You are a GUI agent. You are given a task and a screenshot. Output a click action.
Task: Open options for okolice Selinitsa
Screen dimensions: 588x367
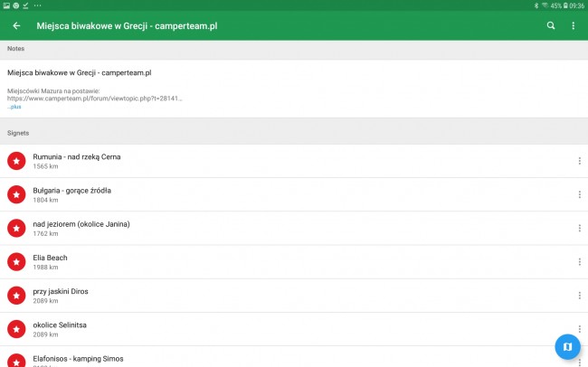coord(579,329)
